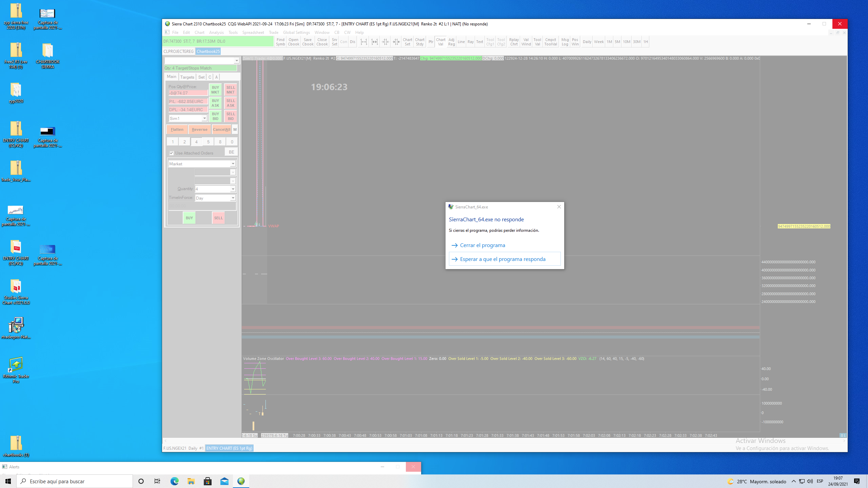This screenshot has height=488, width=868.
Task: Open the Sim1 account dropdown
Action: tap(204, 118)
